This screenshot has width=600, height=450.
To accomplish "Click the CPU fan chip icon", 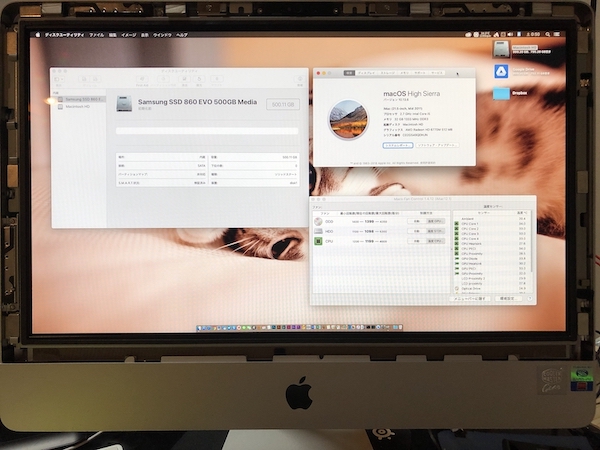I will [318, 241].
